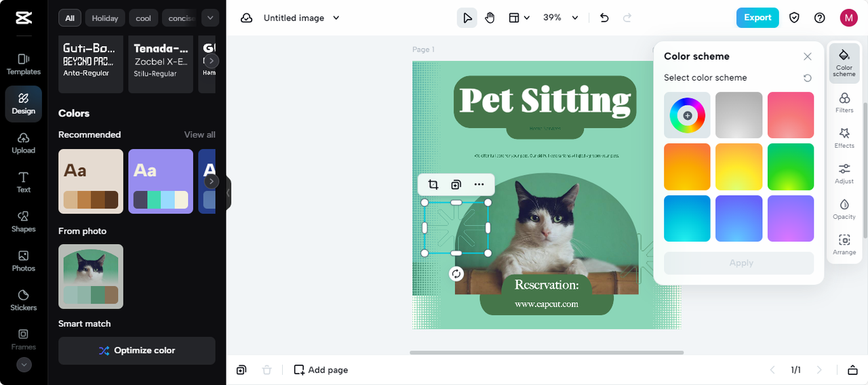The width and height of the screenshot is (868, 385).
Task: Select the orange gradient color scheme
Action: click(x=688, y=167)
